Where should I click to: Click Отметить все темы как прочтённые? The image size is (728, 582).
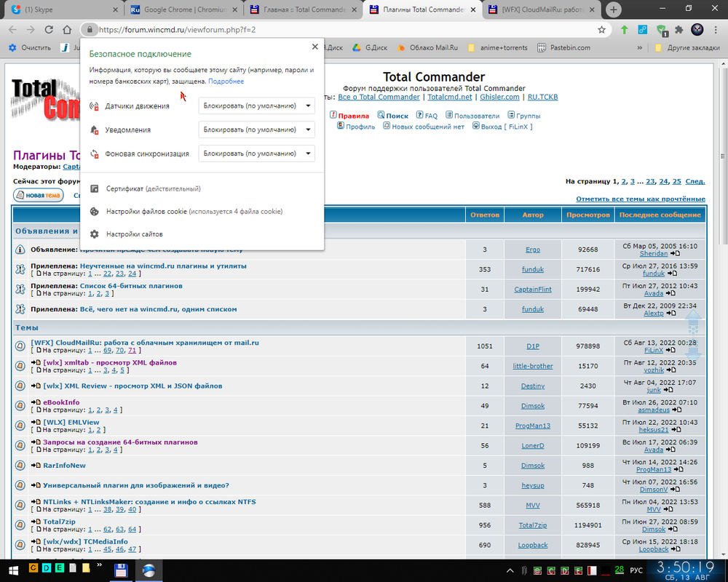pyautogui.click(x=640, y=199)
